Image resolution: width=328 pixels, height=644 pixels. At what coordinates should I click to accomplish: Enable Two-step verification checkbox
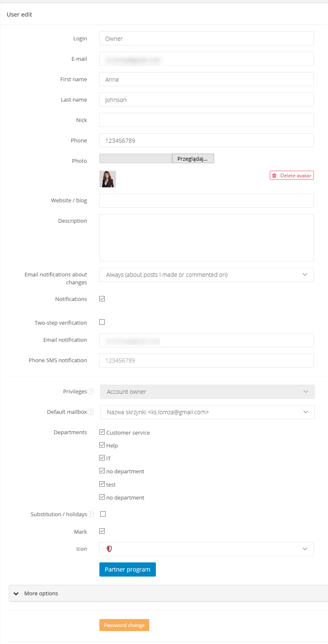pyautogui.click(x=102, y=322)
